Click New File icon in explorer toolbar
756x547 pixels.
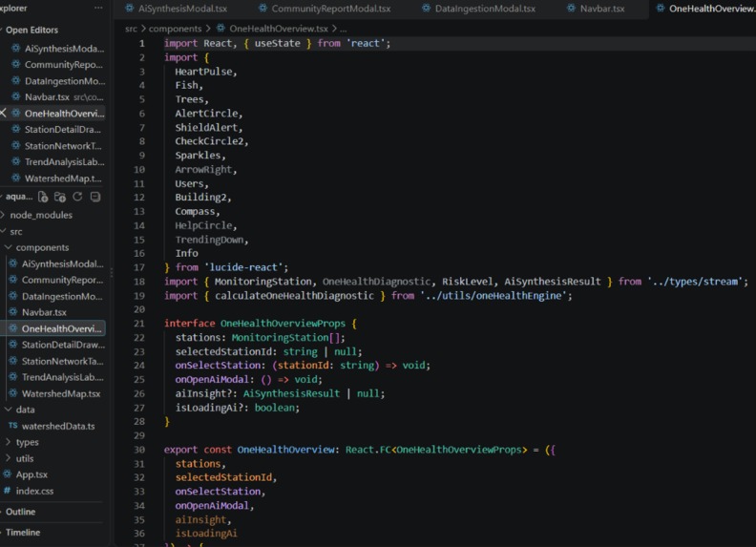[x=43, y=197]
